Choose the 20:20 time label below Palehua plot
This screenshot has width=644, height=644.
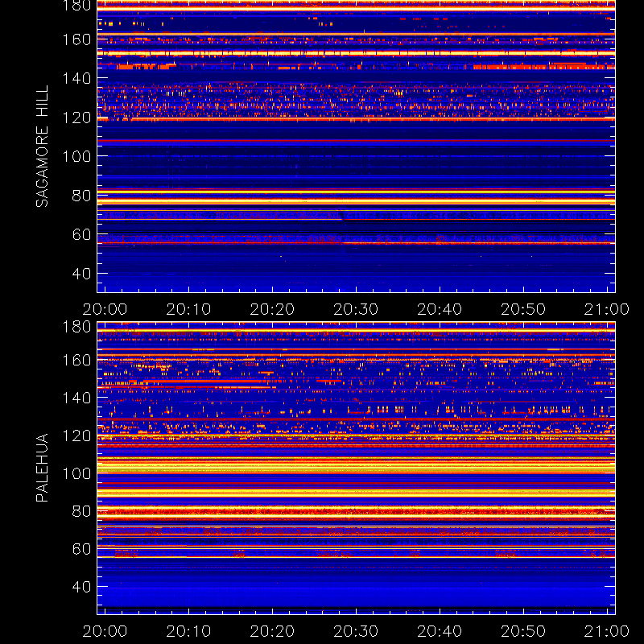pos(272,631)
